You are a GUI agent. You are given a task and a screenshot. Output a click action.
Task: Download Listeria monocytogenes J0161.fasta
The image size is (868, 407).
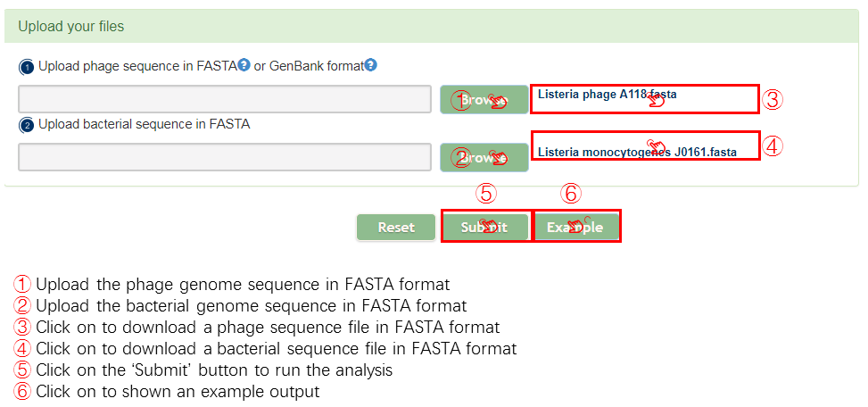click(637, 152)
